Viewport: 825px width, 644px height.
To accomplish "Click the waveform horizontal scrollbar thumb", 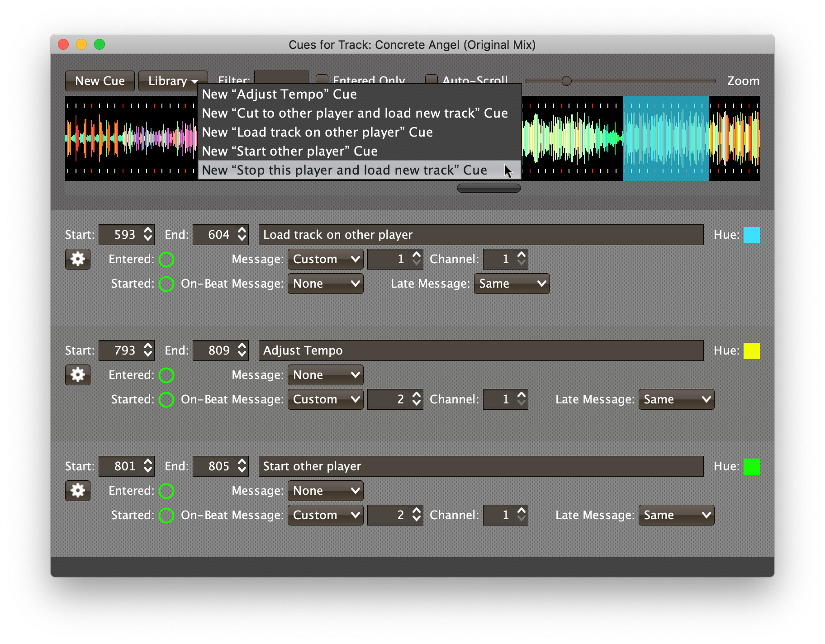I will pyautogui.click(x=489, y=188).
